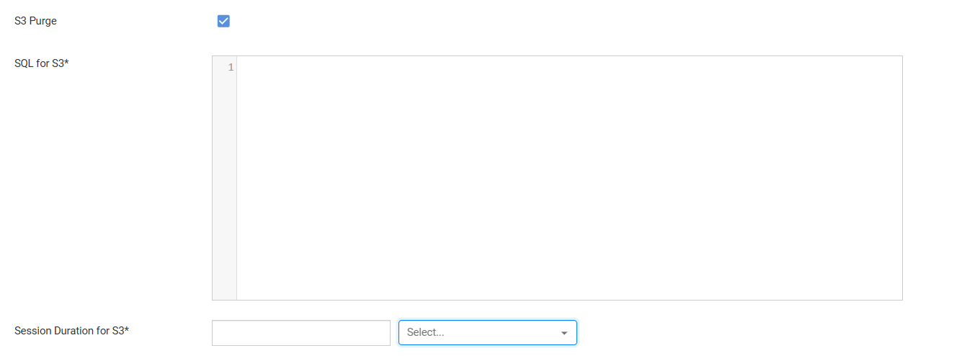Click the Session Duration for S3* label
This screenshot has width=980, height=356.
[x=71, y=331]
